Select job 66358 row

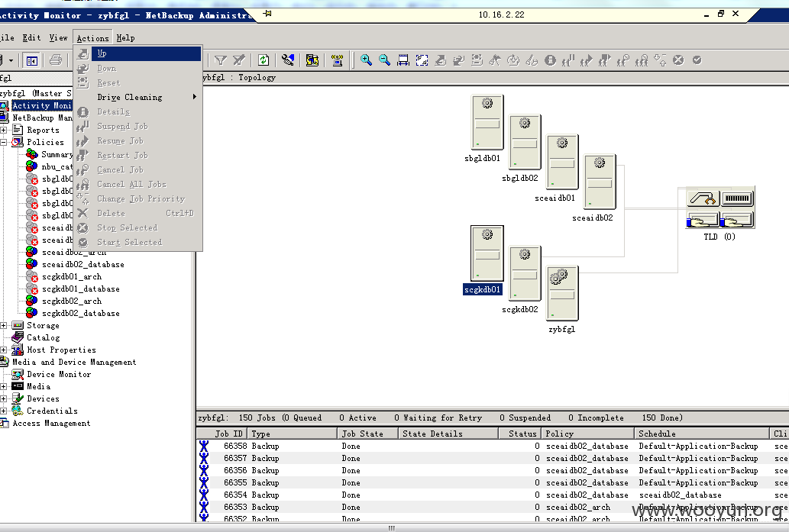(x=492, y=446)
